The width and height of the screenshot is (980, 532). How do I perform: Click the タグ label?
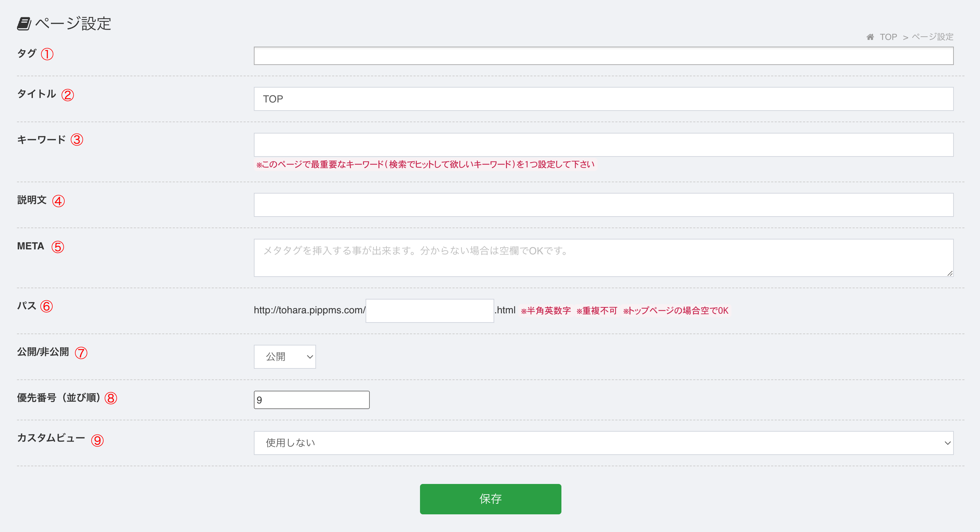tap(27, 54)
